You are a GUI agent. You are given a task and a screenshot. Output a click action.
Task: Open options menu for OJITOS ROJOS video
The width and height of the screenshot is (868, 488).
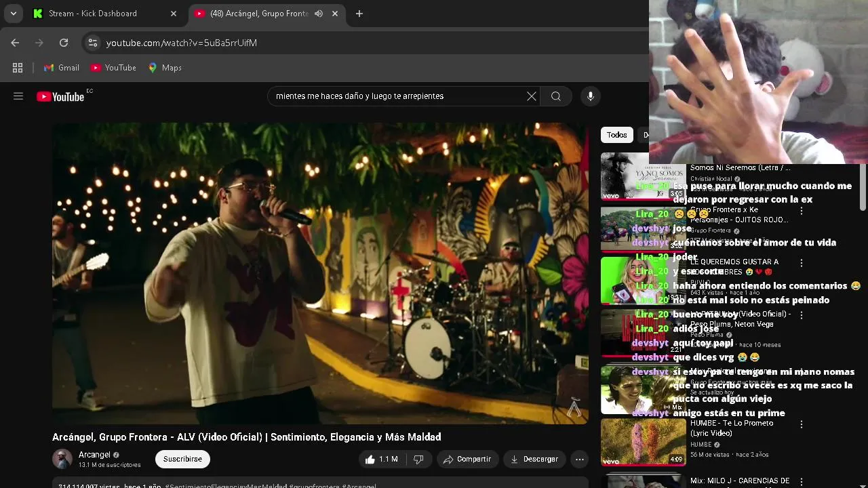pos(802,211)
